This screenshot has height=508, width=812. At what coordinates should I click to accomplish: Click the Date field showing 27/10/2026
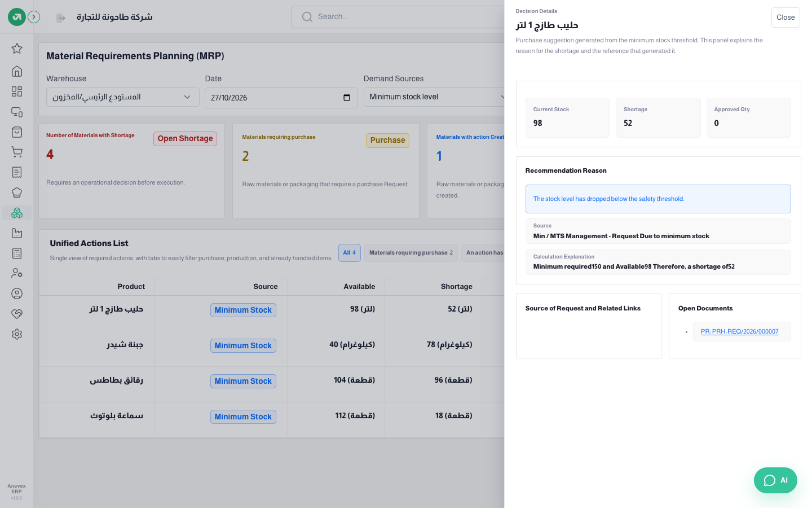(x=281, y=98)
